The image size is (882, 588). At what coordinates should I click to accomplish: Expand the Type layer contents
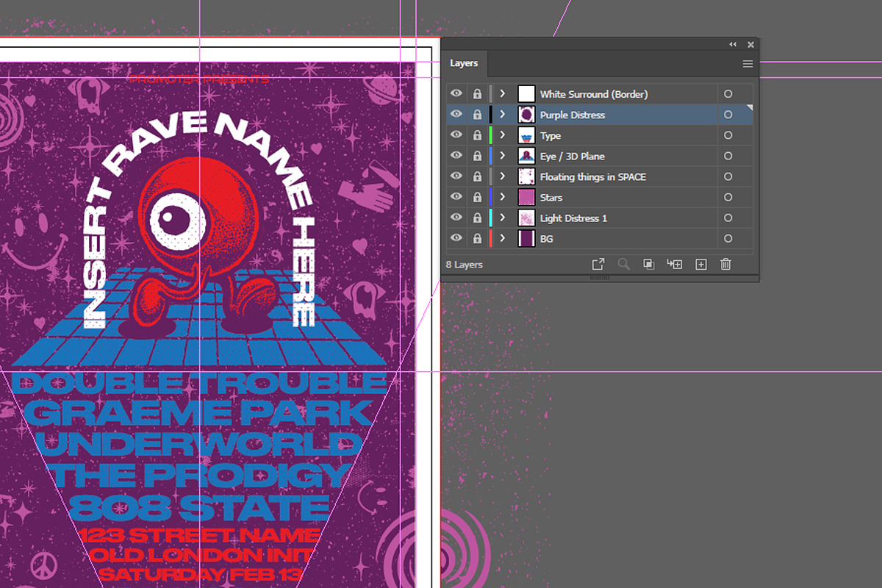tap(502, 135)
